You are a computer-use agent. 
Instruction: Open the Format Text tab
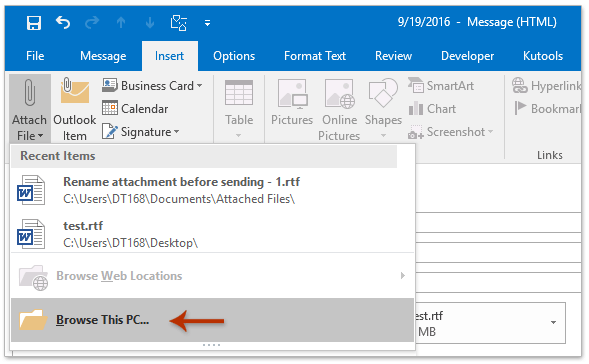click(315, 56)
